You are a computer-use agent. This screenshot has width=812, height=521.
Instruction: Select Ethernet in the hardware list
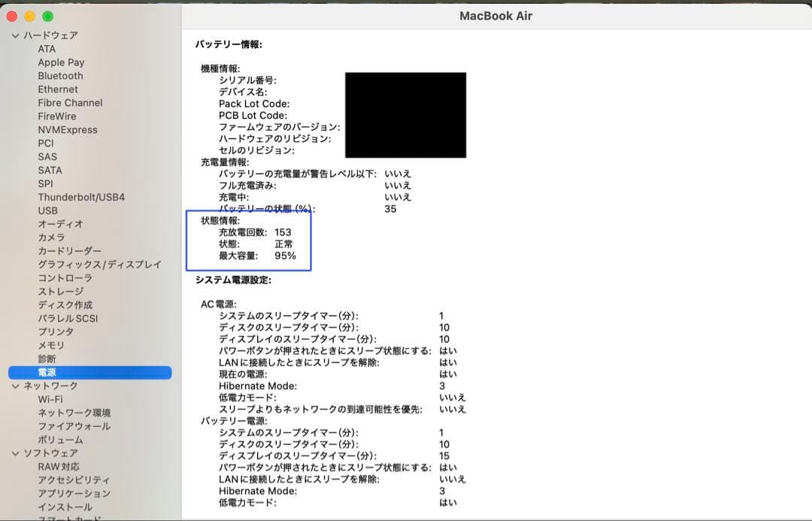coord(59,89)
